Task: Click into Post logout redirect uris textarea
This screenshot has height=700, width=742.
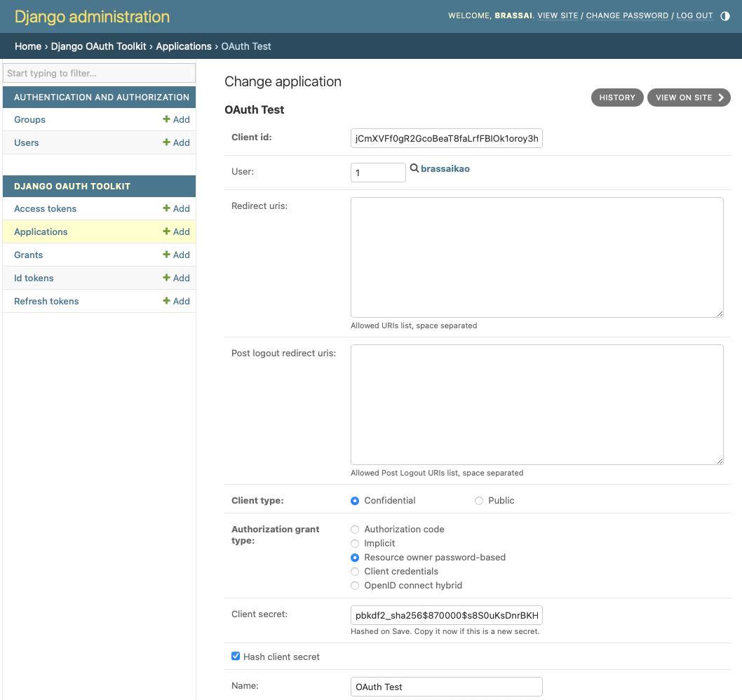Action: click(537, 404)
